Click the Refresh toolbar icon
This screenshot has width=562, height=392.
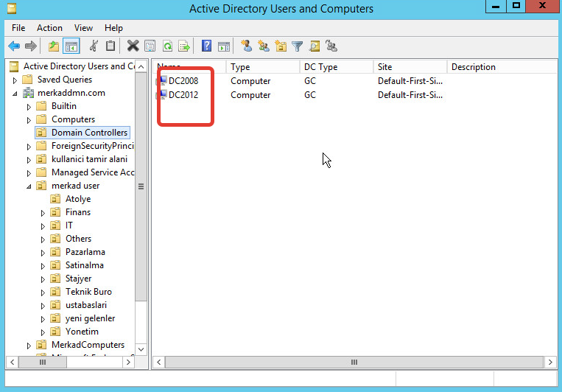167,46
